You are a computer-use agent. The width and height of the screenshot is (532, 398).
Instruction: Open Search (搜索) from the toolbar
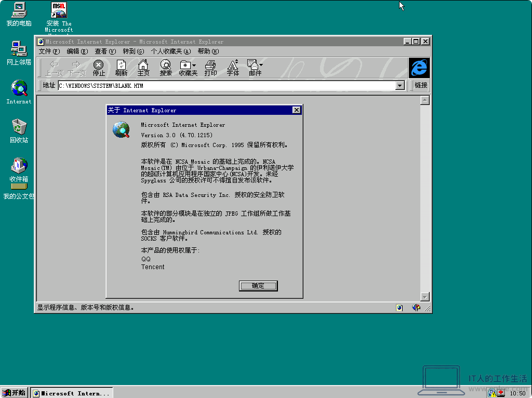[166, 68]
